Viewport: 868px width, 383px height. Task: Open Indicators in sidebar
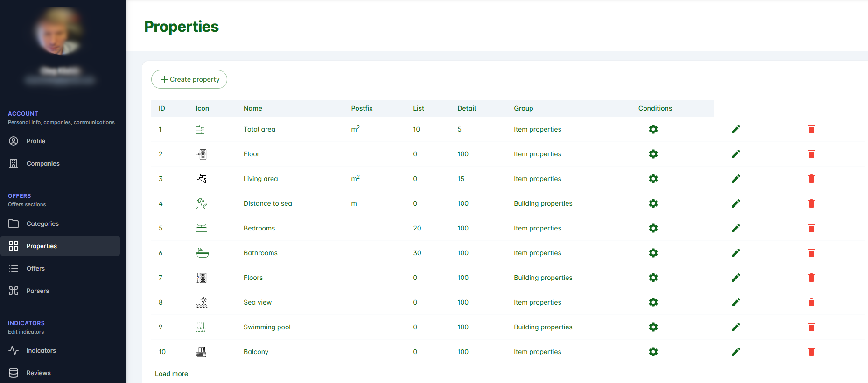pyautogui.click(x=60, y=350)
